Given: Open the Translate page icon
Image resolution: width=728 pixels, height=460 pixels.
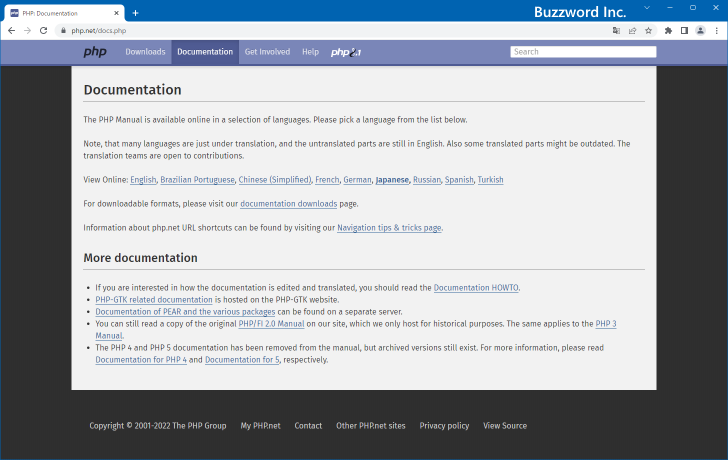Looking at the screenshot, I should click(616, 31).
